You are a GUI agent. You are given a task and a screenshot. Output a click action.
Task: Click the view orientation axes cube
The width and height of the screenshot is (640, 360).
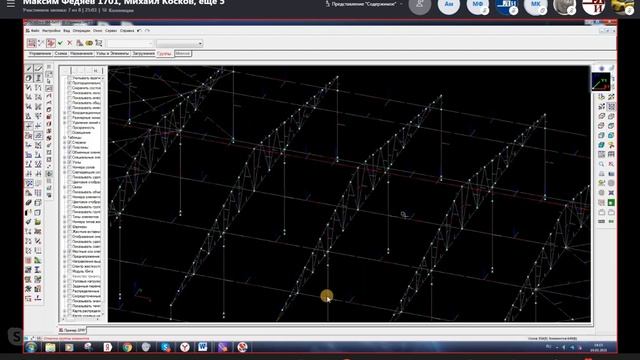point(601,82)
